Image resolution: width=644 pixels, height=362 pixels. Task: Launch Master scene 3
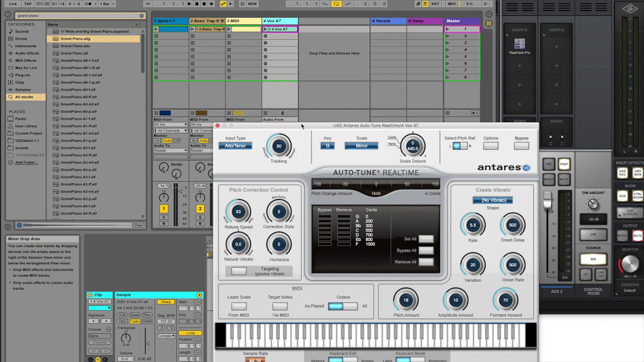coord(447,43)
